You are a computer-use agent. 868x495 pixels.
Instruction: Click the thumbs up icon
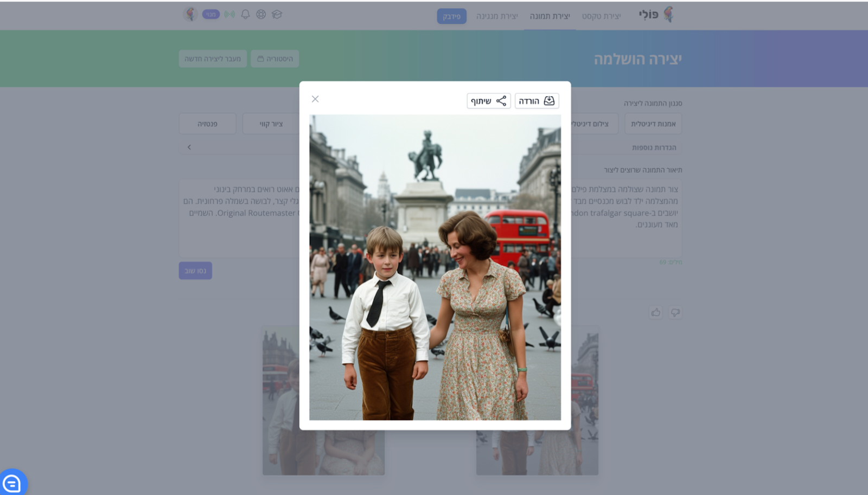pyautogui.click(x=656, y=312)
